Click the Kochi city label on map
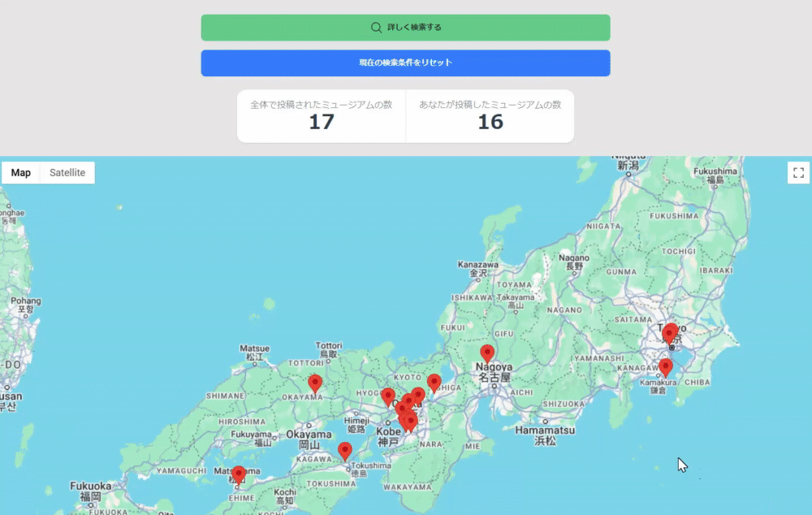Image resolution: width=812 pixels, height=515 pixels. pyautogui.click(x=285, y=496)
